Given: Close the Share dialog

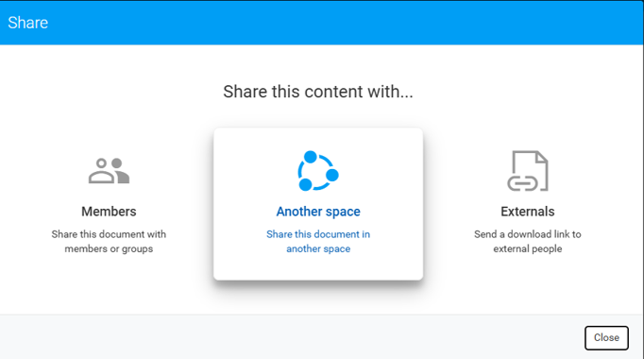Looking at the screenshot, I should [606, 337].
